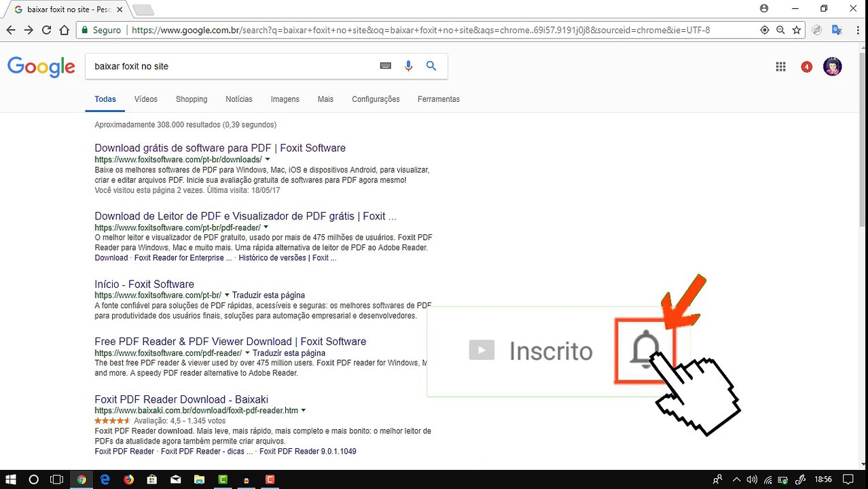
Task: Open 'Foxit Reader for Enterprise' sitelink
Action: pyautogui.click(x=183, y=258)
